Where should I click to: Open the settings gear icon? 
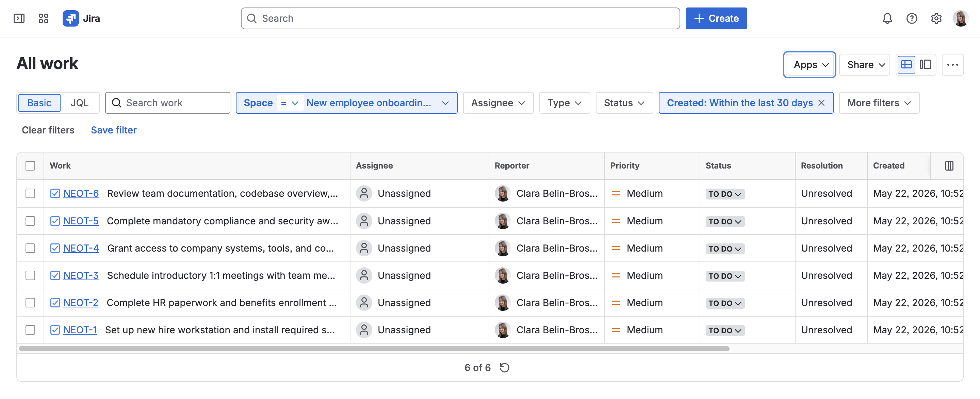[x=936, y=18]
